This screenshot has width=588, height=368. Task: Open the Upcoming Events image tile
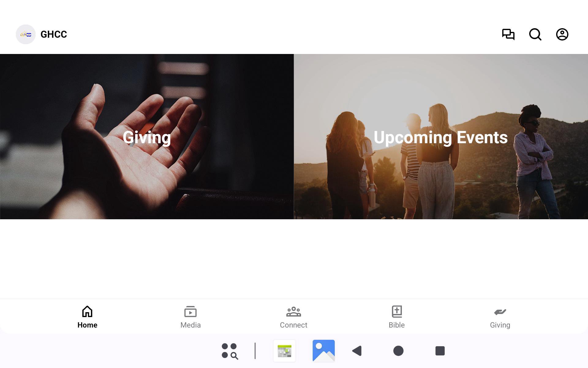441,137
